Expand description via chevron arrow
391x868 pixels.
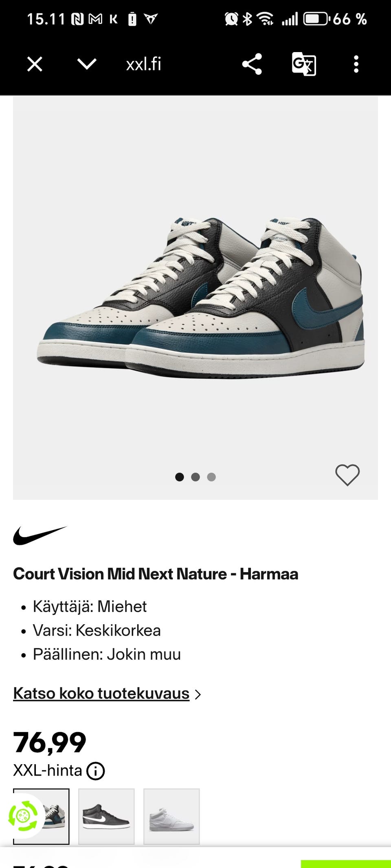click(198, 694)
